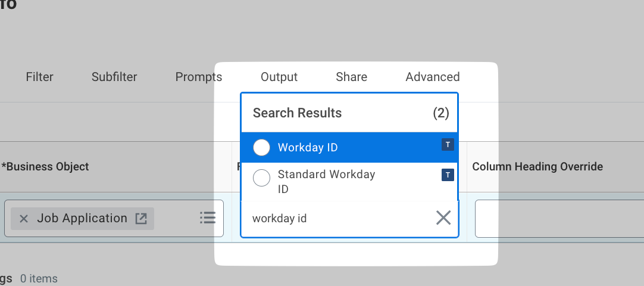Screen dimensions: 644x286
Task: Click the Job Application chip label
Action: 82,219
